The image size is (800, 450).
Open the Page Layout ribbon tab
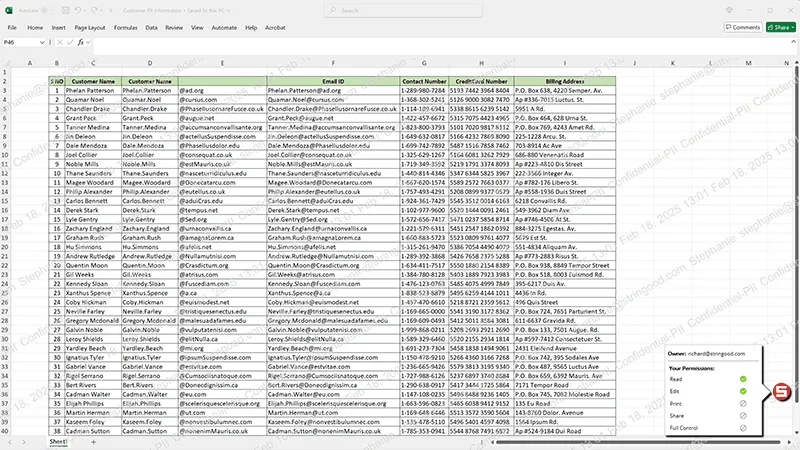[90, 28]
